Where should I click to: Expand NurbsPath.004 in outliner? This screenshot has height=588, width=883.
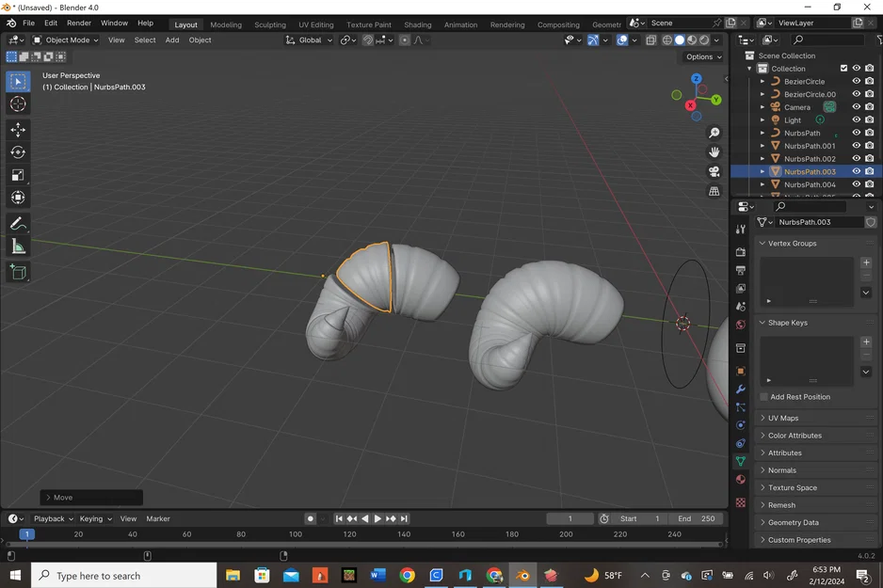(x=763, y=184)
